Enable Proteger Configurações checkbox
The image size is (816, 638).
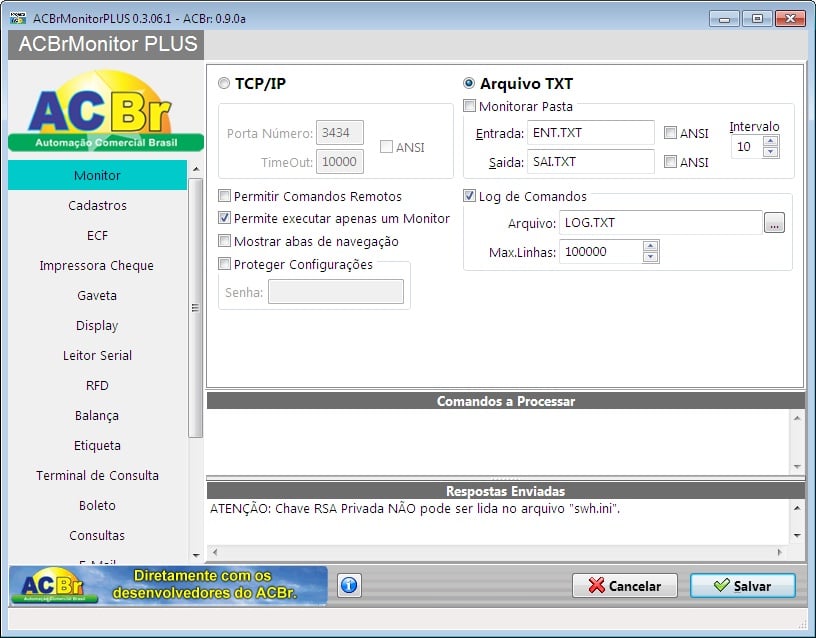[224, 264]
